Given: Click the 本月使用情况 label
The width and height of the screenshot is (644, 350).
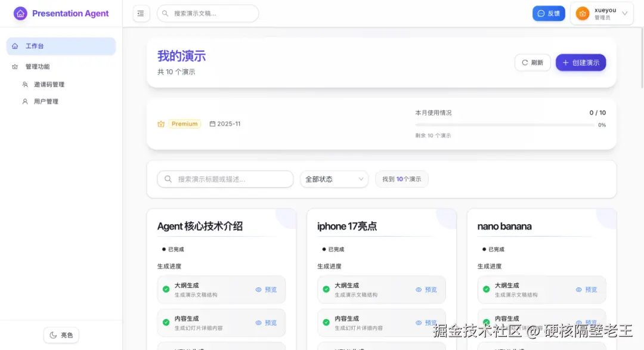Looking at the screenshot, I should [434, 113].
